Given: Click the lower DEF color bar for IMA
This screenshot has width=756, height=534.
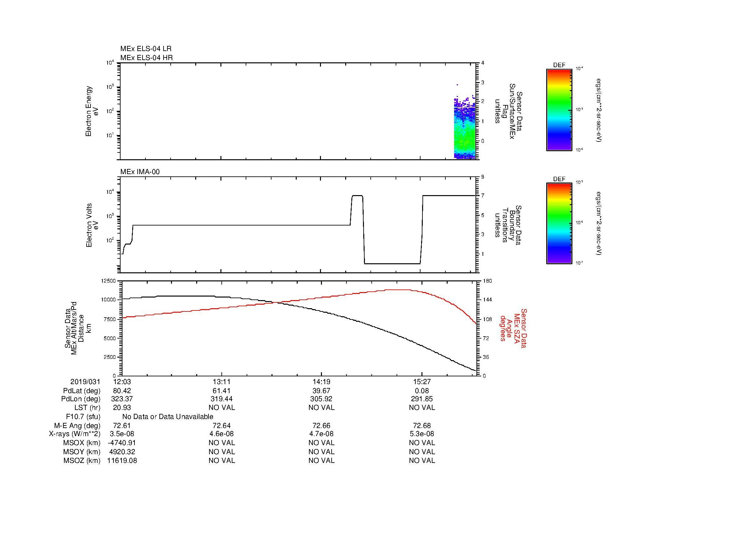Looking at the screenshot, I should 559,224.
